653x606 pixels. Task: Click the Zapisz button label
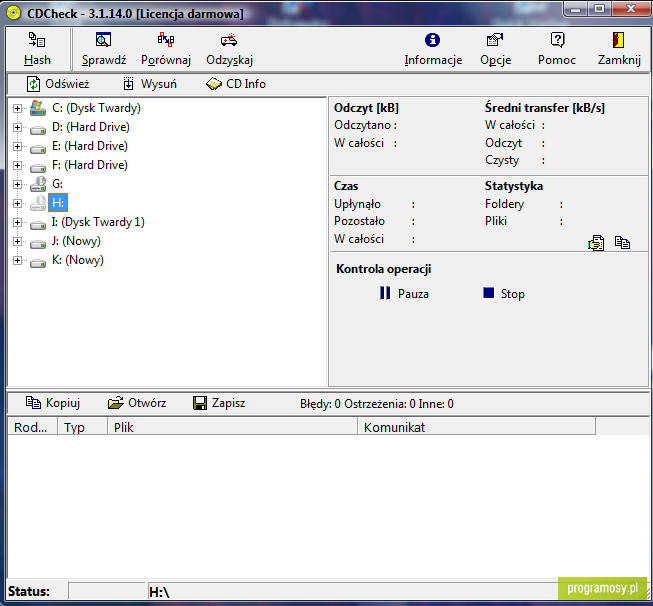pos(229,403)
